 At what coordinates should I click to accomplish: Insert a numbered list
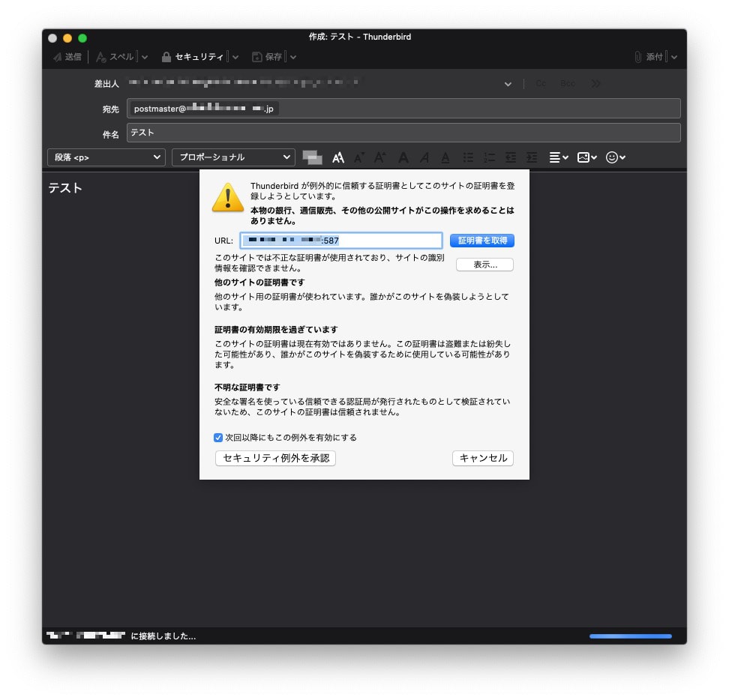[x=488, y=157]
